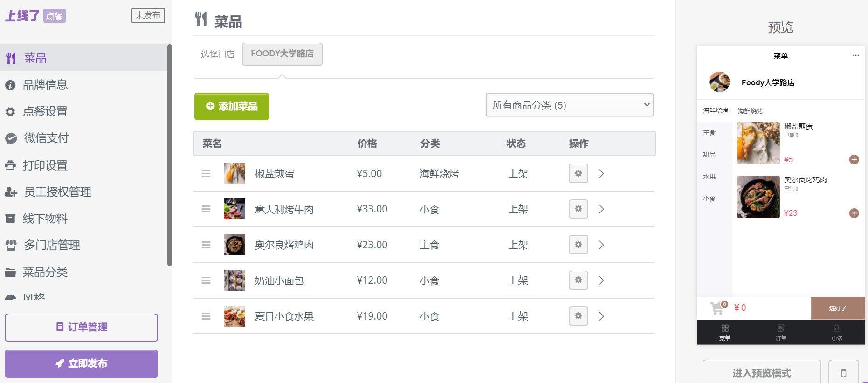The image size is (868, 383).
Task: Click the 意大利烤牛肉 dish thumbnail
Action: coord(234,209)
